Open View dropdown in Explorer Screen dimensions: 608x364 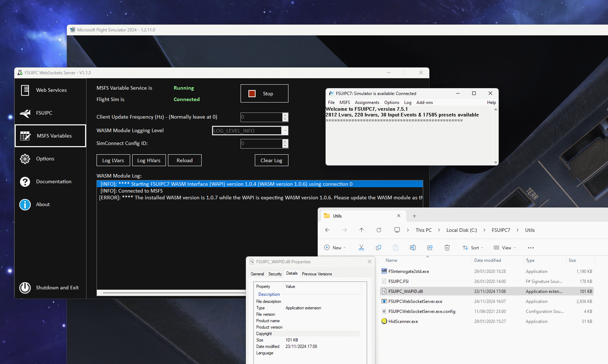pyautogui.click(x=505, y=248)
